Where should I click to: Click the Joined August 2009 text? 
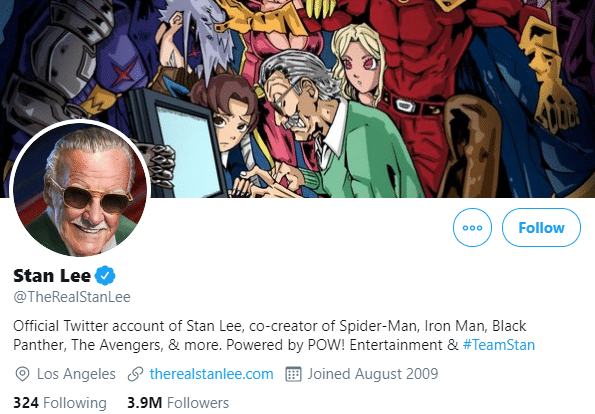pos(373,374)
